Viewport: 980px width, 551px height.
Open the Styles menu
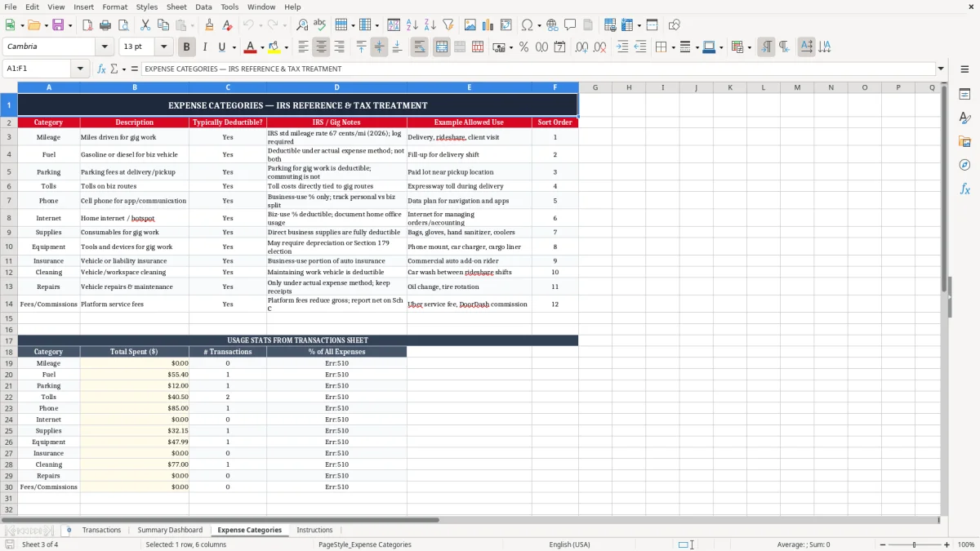tap(147, 7)
